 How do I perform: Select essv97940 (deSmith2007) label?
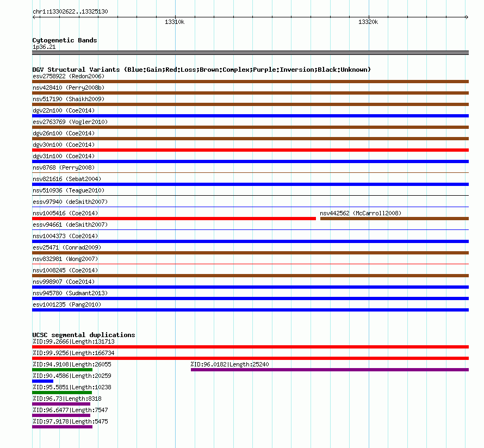pos(70,202)
